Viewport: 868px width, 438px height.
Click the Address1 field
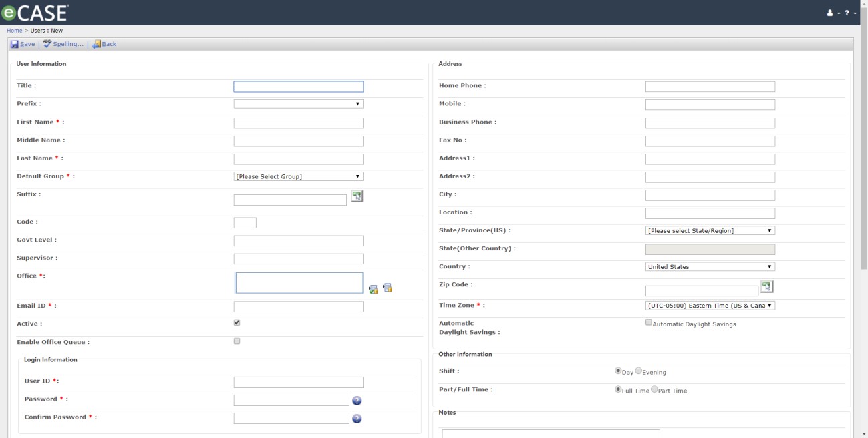710,159
